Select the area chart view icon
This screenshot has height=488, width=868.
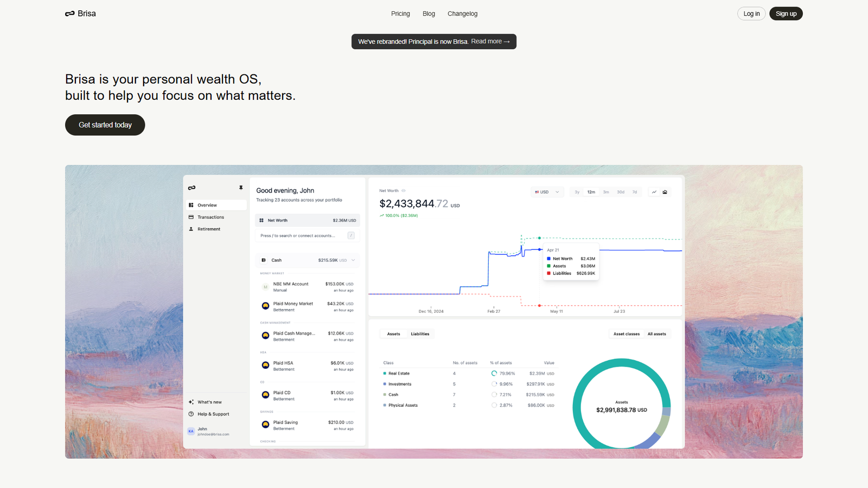(x=665, y=192)
